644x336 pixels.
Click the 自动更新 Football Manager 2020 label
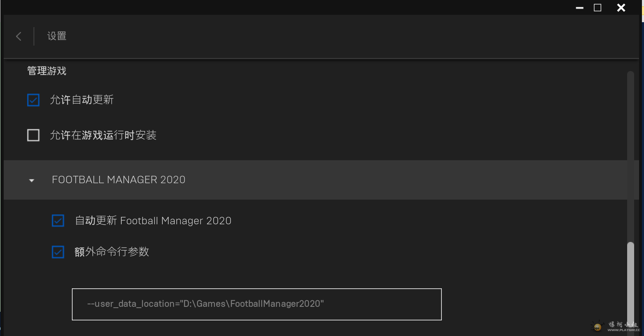(x=153, y=221)
